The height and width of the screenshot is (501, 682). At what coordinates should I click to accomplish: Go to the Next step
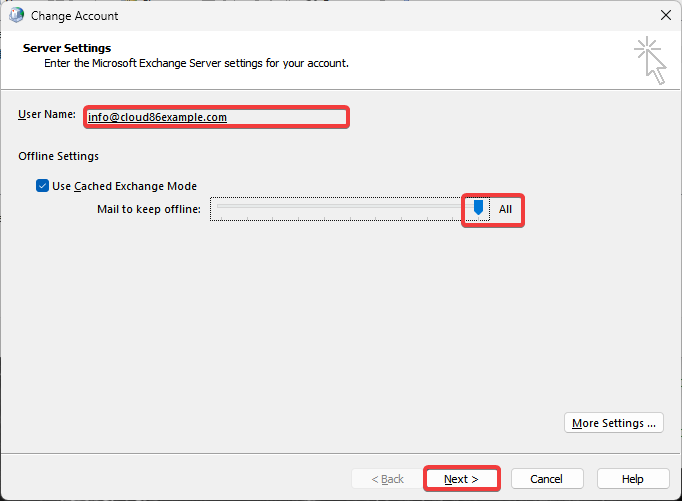(x=461, y=479)
